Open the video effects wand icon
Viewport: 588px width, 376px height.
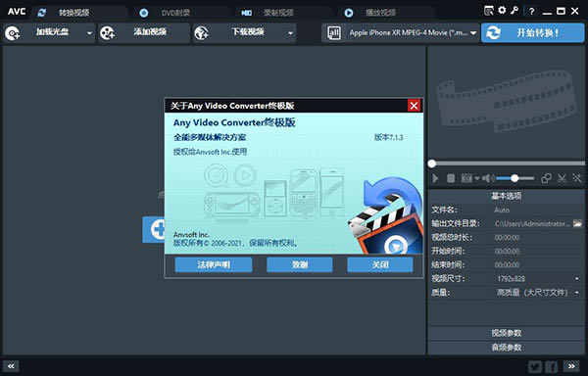pos(577,178)
